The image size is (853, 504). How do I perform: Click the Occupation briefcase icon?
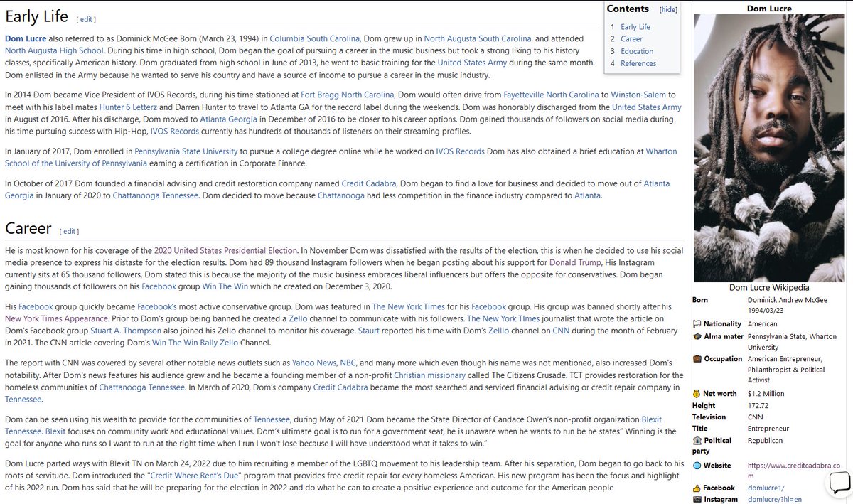pyautogui.click(x=697, y=359)
